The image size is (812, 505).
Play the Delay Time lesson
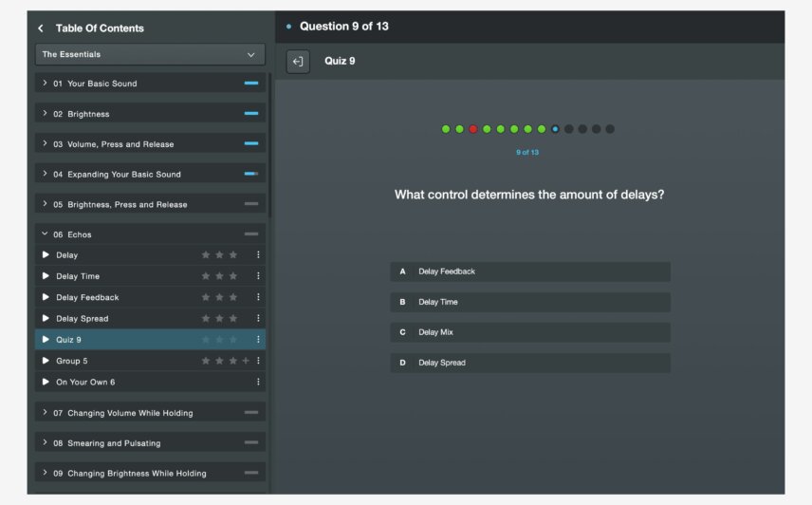click(x=46, y=276)
